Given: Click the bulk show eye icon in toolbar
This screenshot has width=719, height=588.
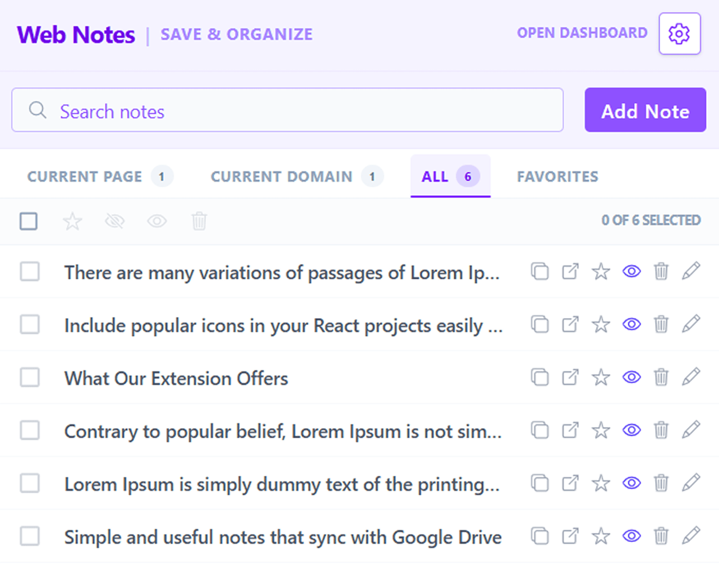Looking at the screenshot, I should click(157, 221).
